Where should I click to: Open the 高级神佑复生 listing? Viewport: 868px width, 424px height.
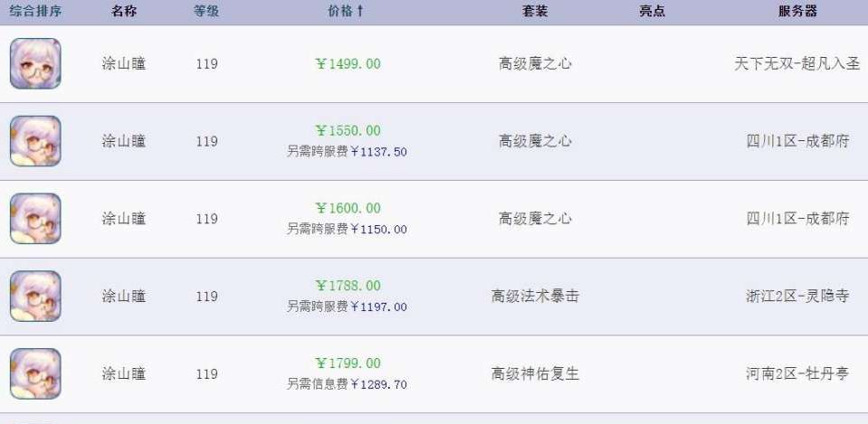click(535, 373)
